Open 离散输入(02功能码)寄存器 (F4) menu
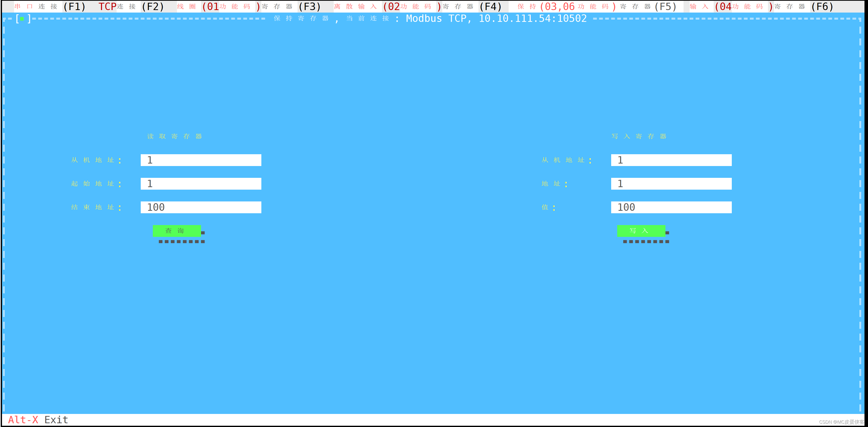 (x=418, y=6)
